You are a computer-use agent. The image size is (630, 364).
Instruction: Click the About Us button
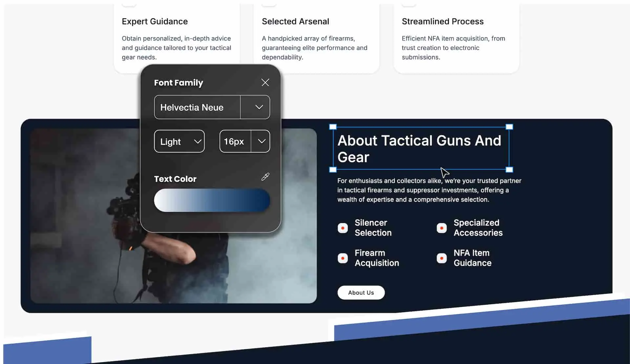pos(361,293)
